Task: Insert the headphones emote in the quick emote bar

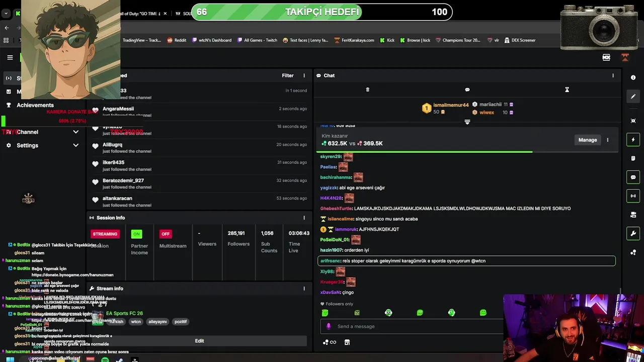Action: click(x=388, y=313)
